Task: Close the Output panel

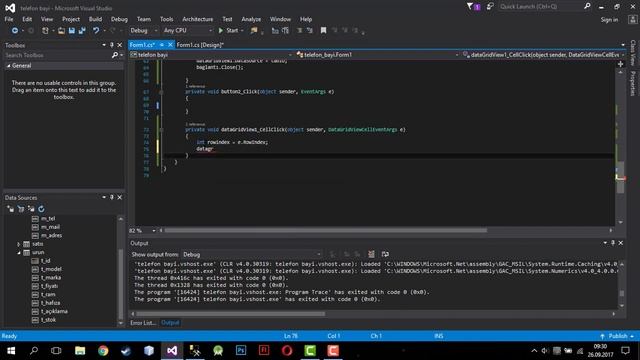Action: 620,243
